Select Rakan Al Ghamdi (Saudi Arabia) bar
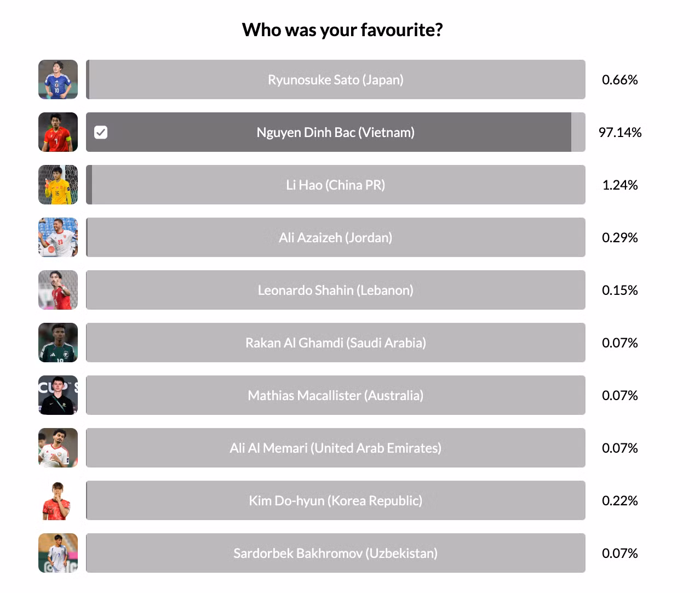 point(335,343)
